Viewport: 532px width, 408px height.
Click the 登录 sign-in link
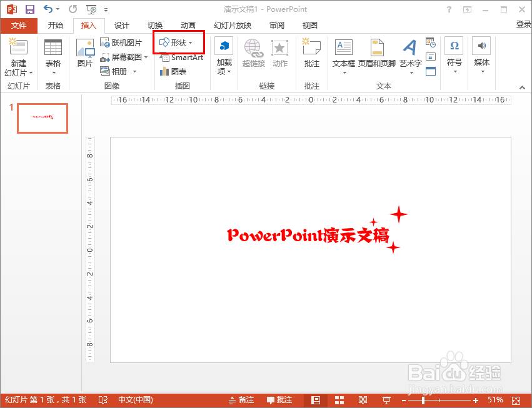tap(524, 24)
